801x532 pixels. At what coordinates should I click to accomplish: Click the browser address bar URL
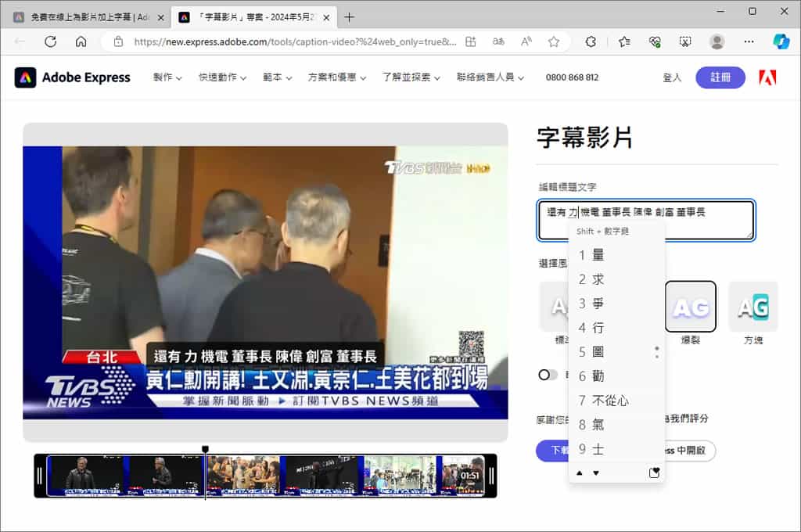[x=295, y=42]
